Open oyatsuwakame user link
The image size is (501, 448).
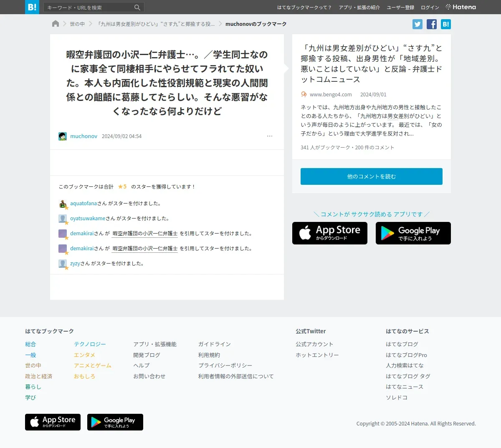(88, 219)
